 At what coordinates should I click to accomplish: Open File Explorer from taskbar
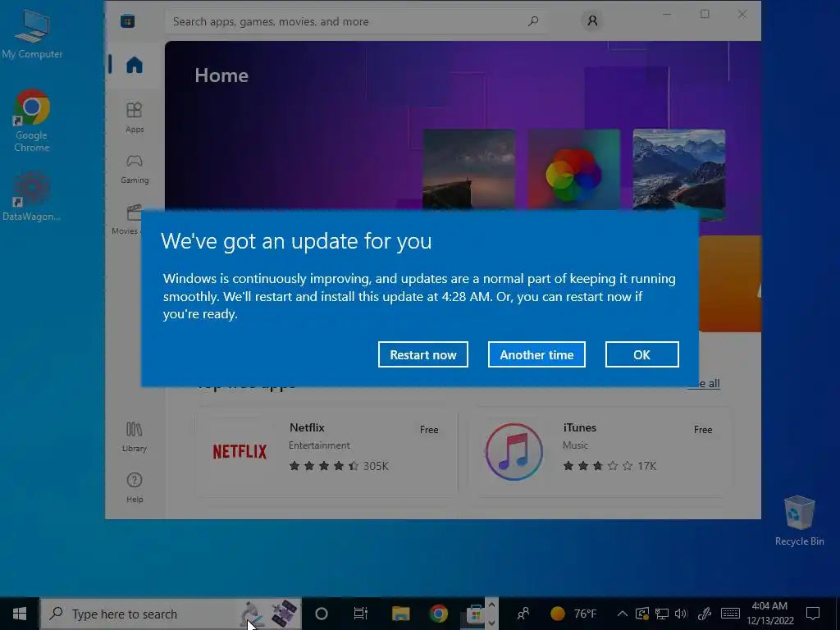click(400, 614)
